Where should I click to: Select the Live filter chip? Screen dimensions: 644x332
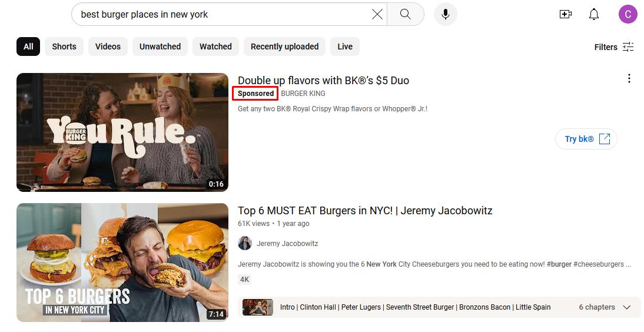345,47
